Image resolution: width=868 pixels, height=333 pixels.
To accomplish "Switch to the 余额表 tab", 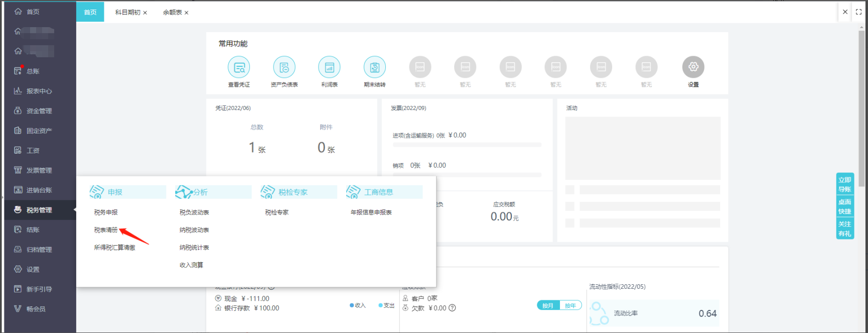I will pyautogui.click(x=172, y=12).
